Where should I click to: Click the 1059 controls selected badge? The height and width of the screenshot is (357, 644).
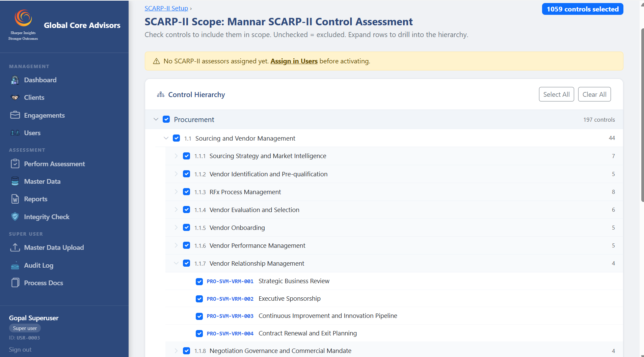(583, 9)
